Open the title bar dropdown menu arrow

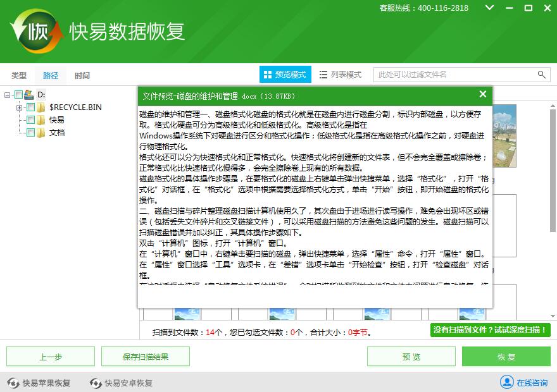coord(489,8)
